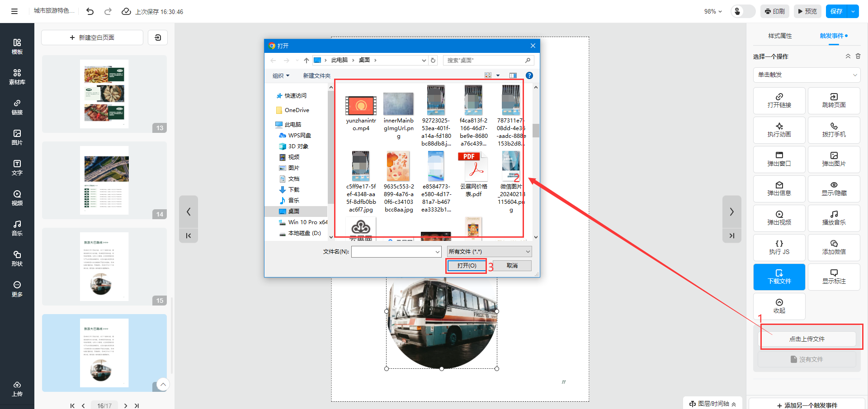
Task: Delete the trigger event with trash icon
Action: coord(858,56)
